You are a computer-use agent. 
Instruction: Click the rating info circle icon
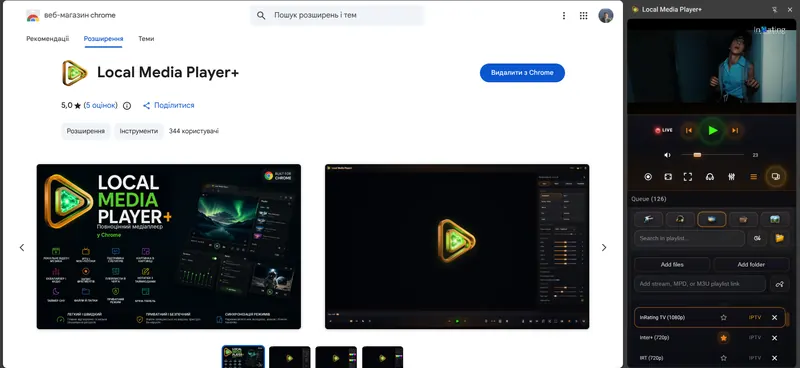click(x=127, y=106)
